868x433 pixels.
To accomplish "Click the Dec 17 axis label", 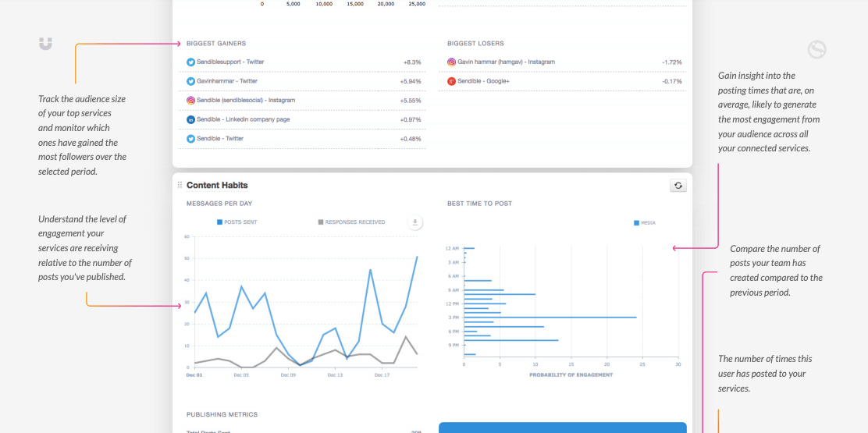I will click(x=382, y=375).
